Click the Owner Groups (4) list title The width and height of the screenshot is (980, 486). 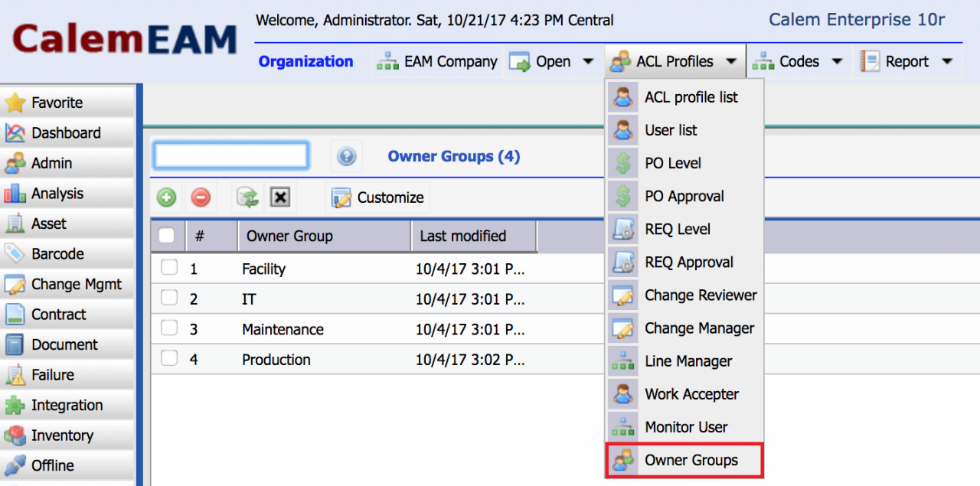[454, 156]
